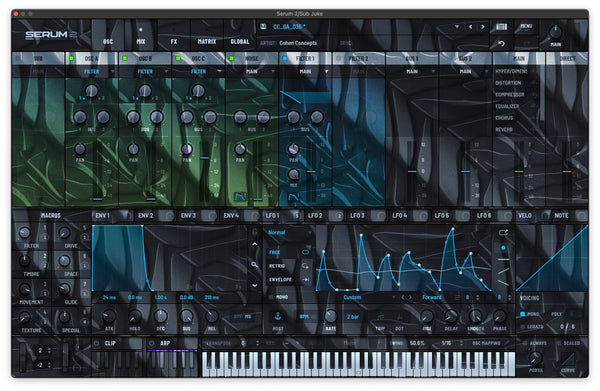
Task: Toggle OSC B power indicator
Action: click(125, 59)
